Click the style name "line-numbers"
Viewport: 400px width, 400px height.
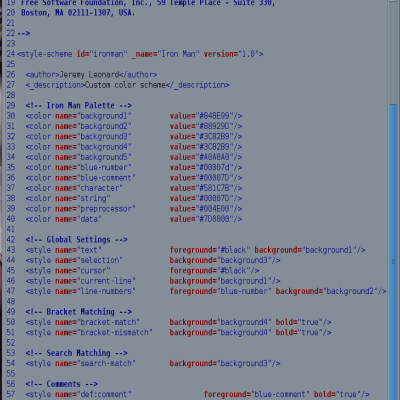pos(95,291)
